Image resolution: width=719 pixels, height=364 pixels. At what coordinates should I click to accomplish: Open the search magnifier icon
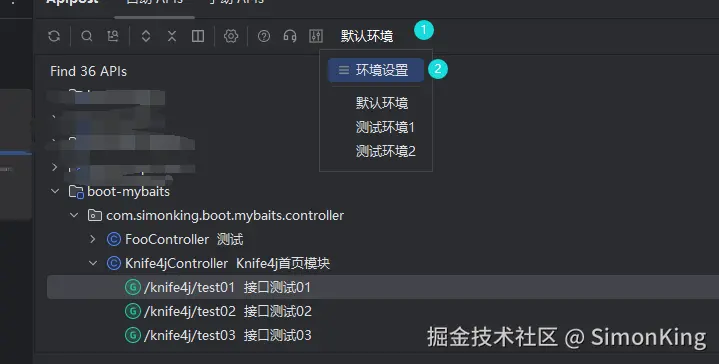click(87, 36)
